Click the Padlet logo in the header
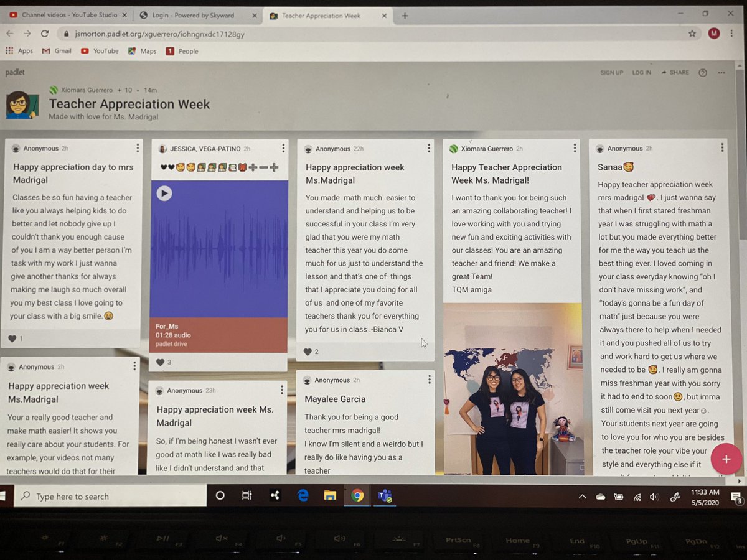 [x=14, y=72]
